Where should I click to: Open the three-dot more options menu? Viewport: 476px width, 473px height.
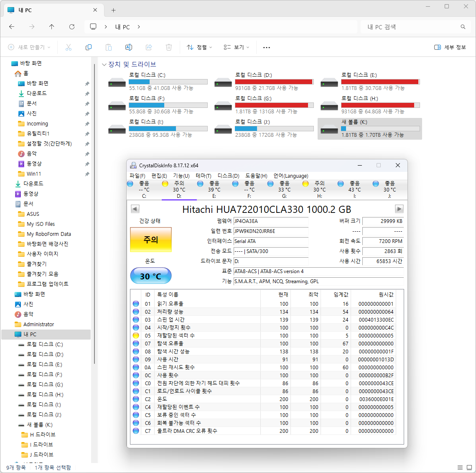pyautogui.click(x=267, y=47)
